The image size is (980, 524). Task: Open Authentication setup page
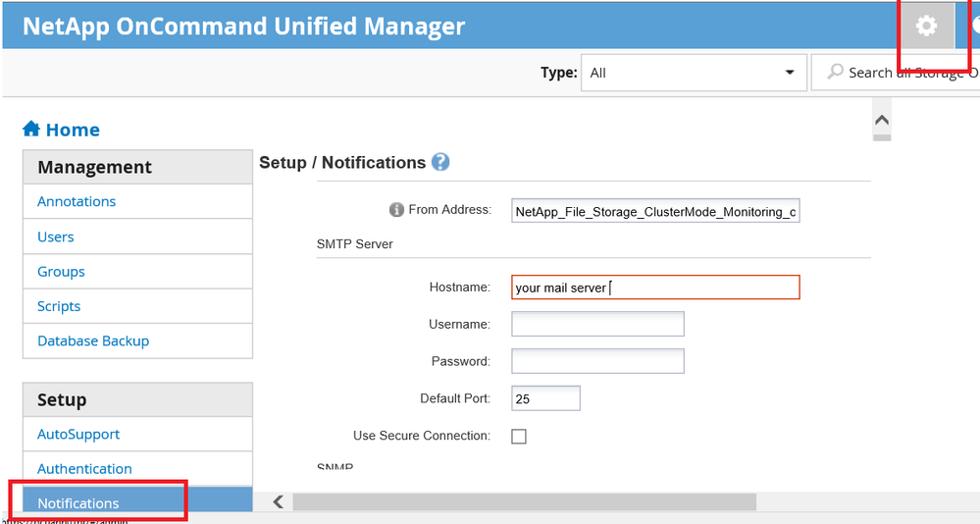[x=84, y=469]
